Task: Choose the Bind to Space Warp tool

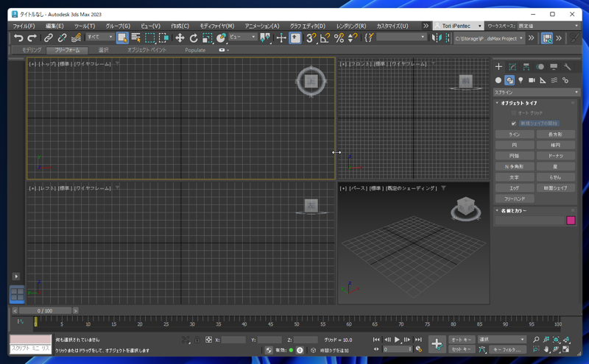Action: [76, 38]
